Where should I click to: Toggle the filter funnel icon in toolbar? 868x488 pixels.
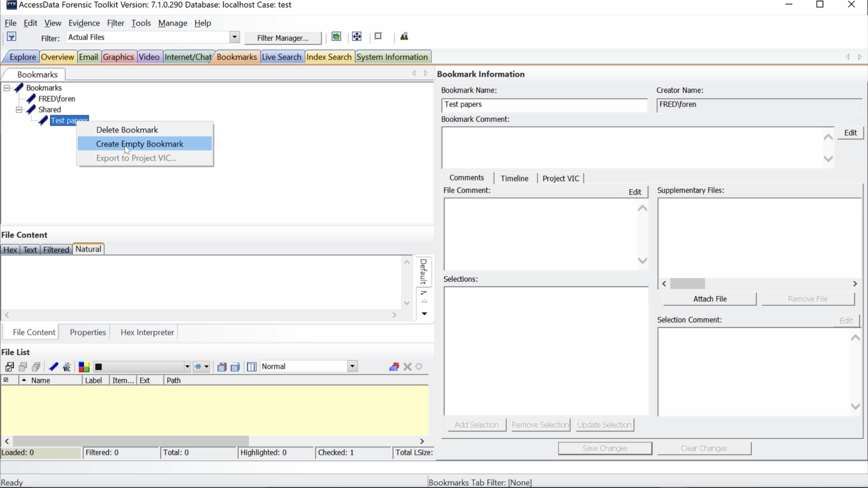(x=12, y=37)
